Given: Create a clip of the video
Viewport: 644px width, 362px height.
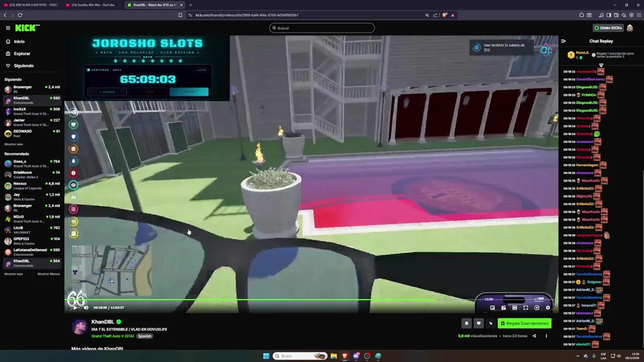Looking at the screenshot, I should pos(504,308).
